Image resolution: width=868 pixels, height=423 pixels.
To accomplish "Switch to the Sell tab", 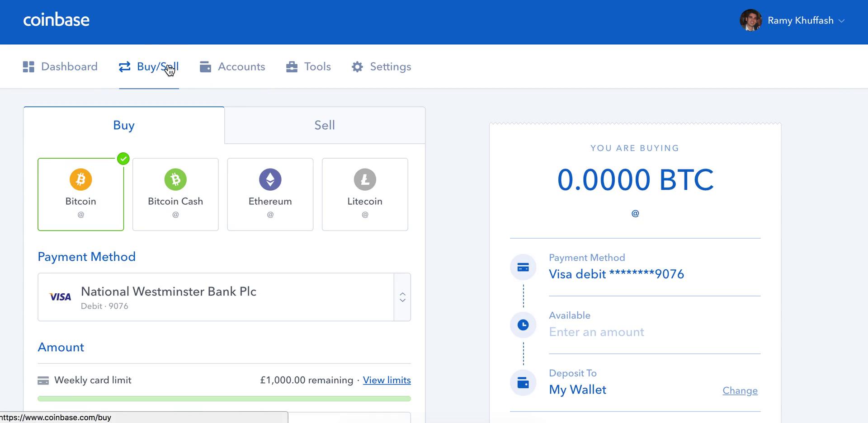I will point(324,125).
